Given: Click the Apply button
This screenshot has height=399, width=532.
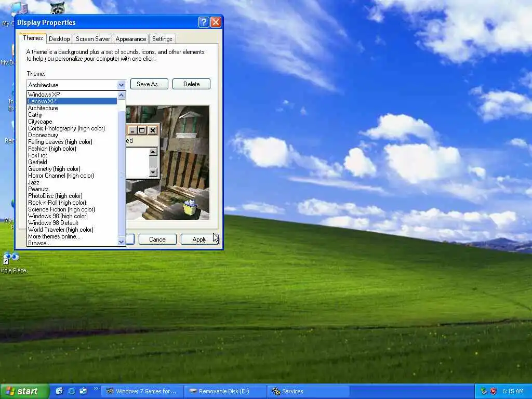Looking at the screenshot, I should point(199,240).
